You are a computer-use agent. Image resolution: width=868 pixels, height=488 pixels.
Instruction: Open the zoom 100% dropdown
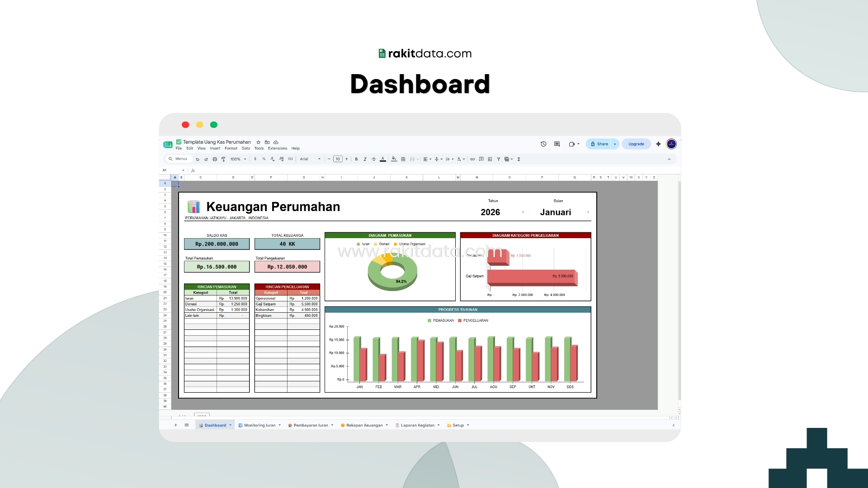pyautogui.click(x=238, y=159)
